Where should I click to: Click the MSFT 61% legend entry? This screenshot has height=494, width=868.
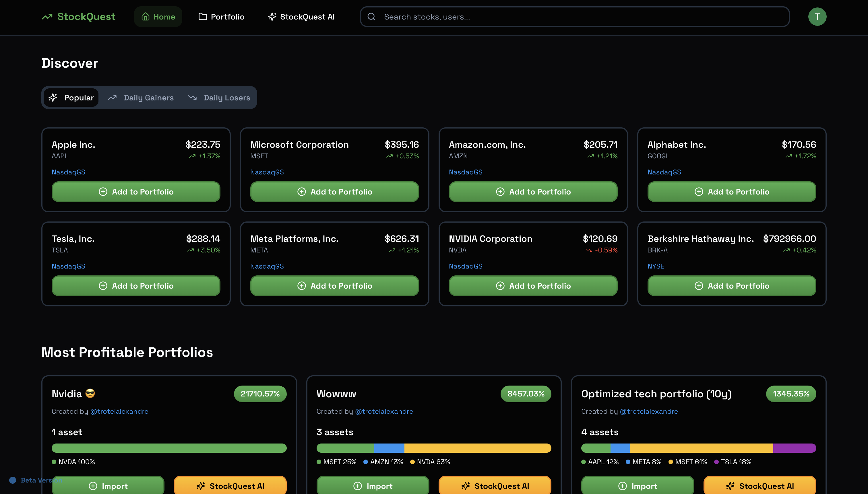tap(688, 462)
